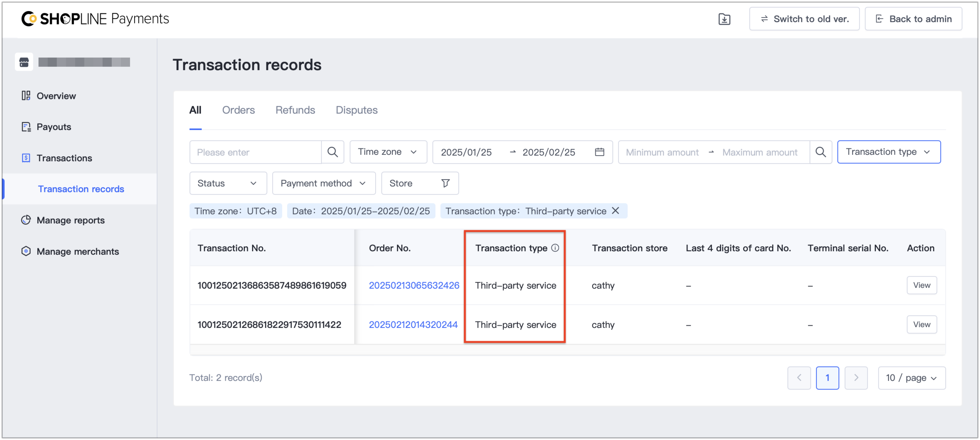The height and width of the screenshot is (440, 980).
Task: Switch to the Disputes tab
Action: coord(357,110)
